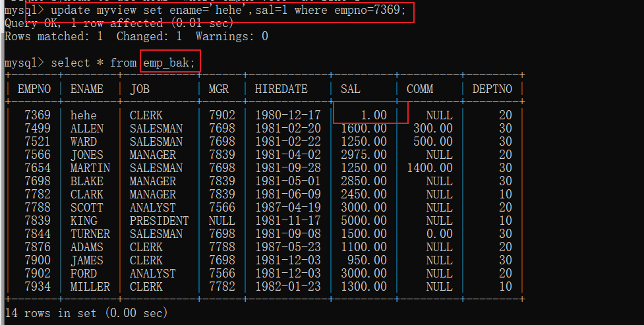
Task: Click the 'Query OK, 1 row affected' message
Action: 119,24
